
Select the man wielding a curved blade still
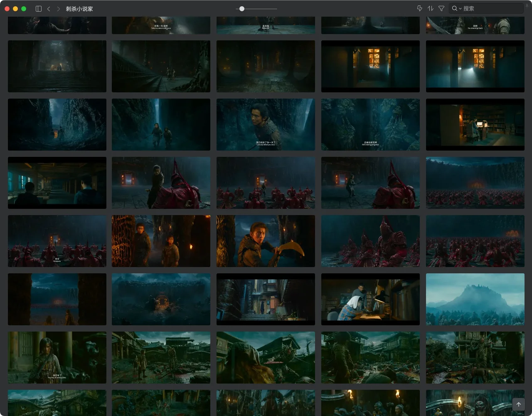pyautogui.click(x=266, y=241)
